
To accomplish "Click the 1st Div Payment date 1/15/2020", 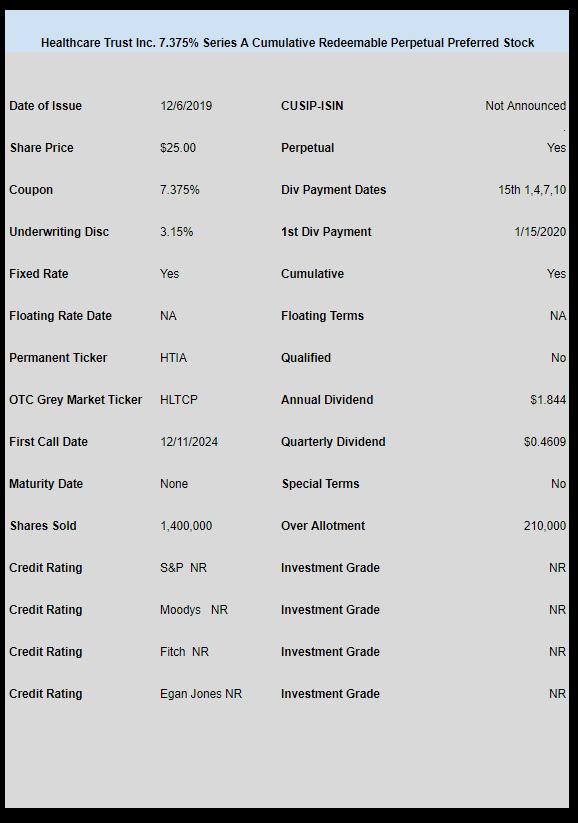I will (540, 232).
